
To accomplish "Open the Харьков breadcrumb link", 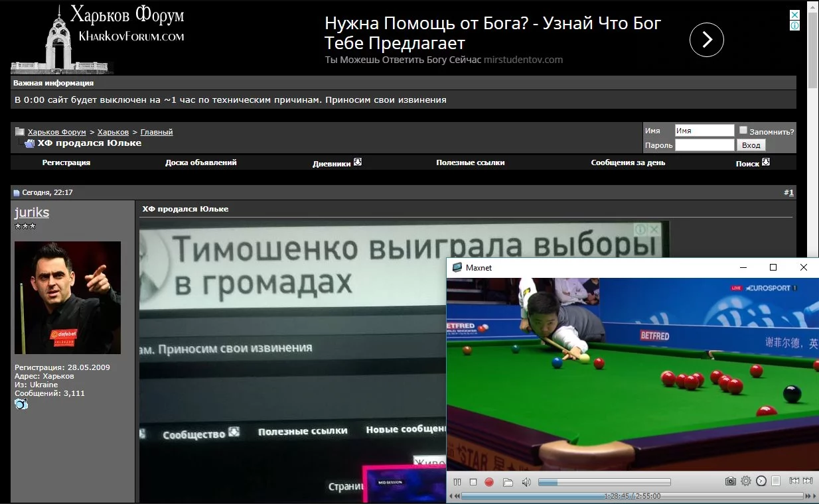I will (x=113, y=132).
